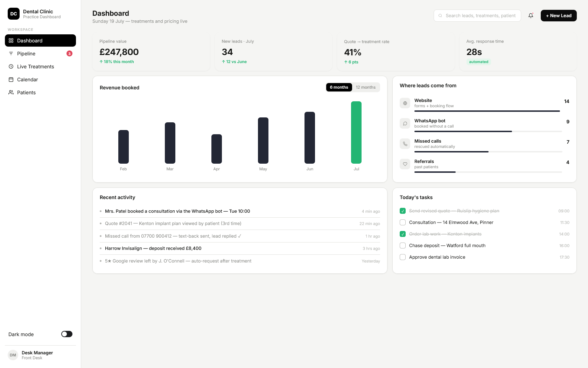This screenshot has width=588, height=368.
Task: Select the 6 months tab
Action: (339, 87)
